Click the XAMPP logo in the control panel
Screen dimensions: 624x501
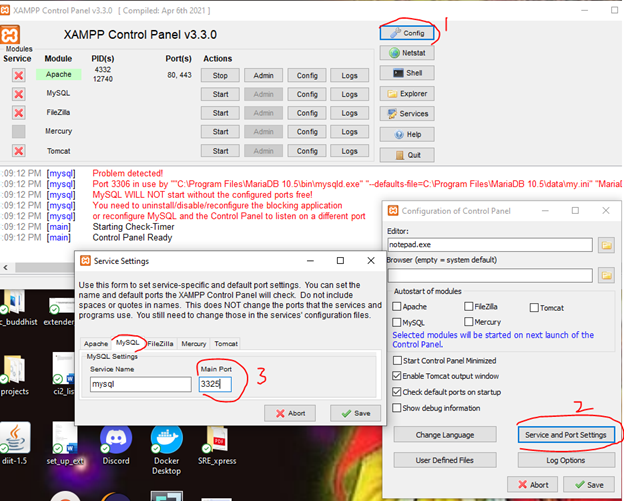10,35
